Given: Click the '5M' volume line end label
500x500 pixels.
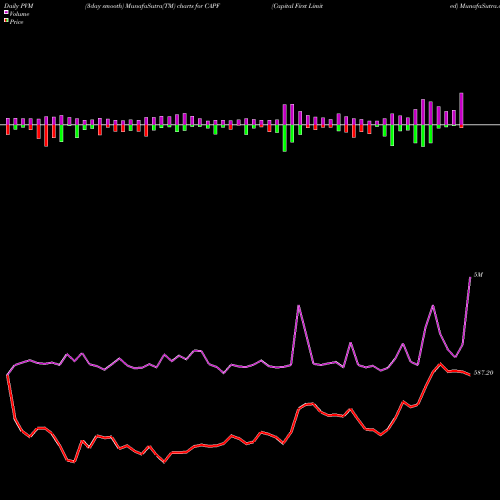Looking at the screenshot, I should (x=478, y=275).
